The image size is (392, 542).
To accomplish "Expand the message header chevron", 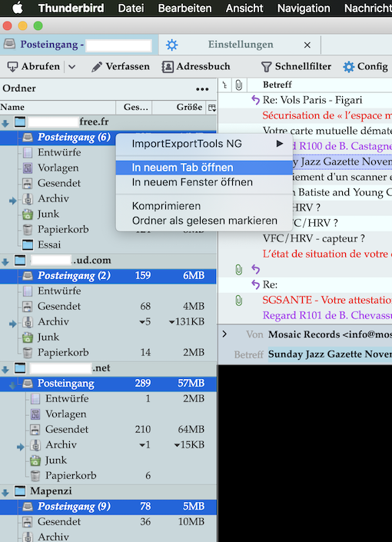I will [x=224, y=334].
